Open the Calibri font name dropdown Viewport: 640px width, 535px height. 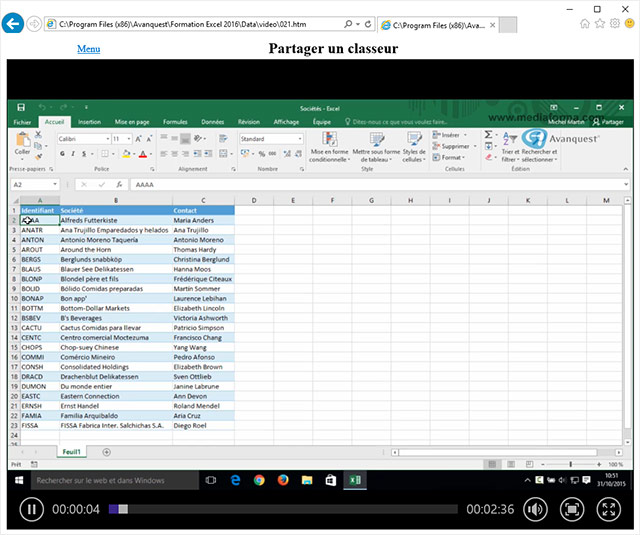[x=108, y=139]
